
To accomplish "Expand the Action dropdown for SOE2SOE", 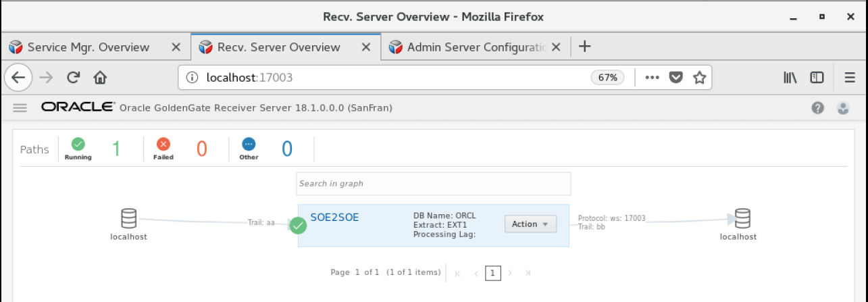I will click(x=530, y=224).
